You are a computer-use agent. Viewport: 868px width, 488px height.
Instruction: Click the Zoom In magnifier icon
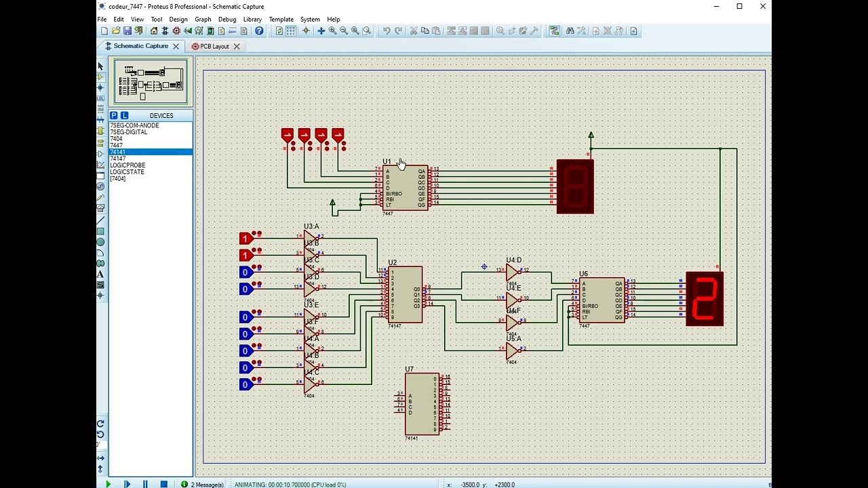click(332, 30)
